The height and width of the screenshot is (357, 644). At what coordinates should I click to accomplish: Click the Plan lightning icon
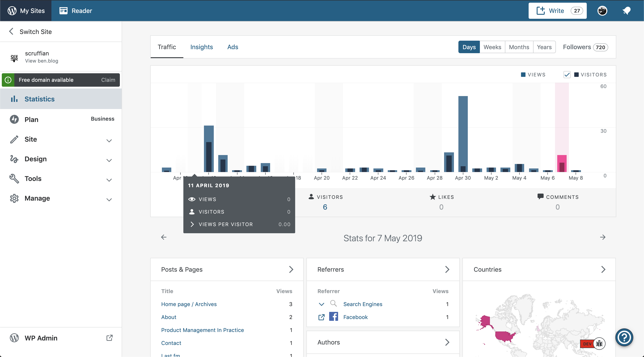click(14, 120)
